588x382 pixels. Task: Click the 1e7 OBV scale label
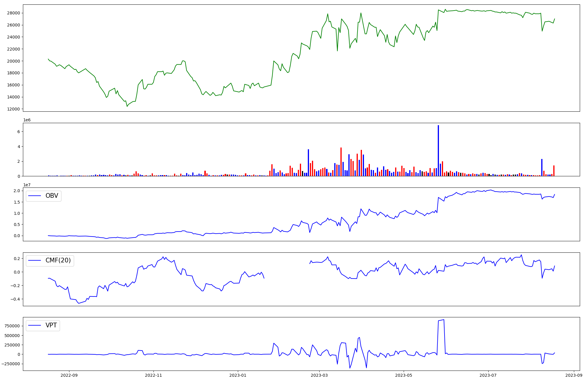click(27, 185)
